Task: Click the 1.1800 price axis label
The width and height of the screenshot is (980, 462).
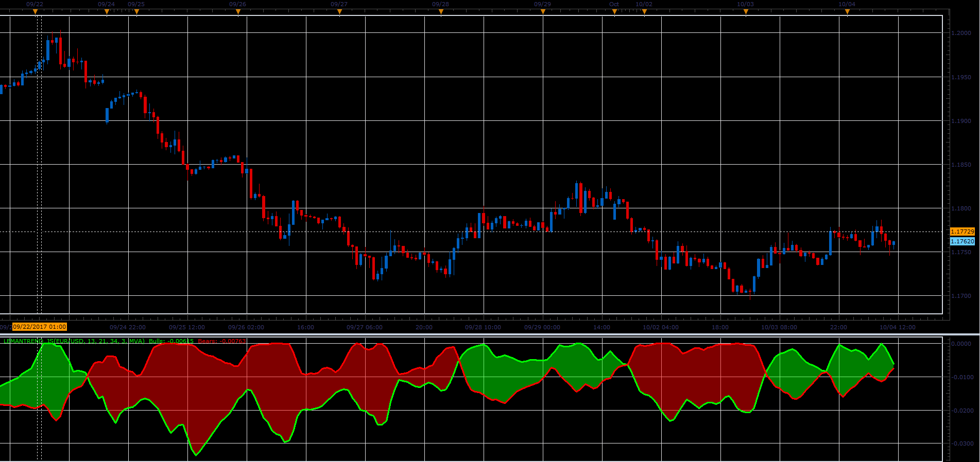Action: click(961, 208)
